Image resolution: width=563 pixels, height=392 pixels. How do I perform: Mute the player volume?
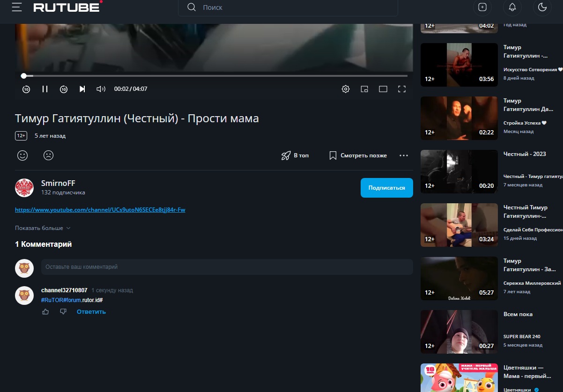click(101, 89)
